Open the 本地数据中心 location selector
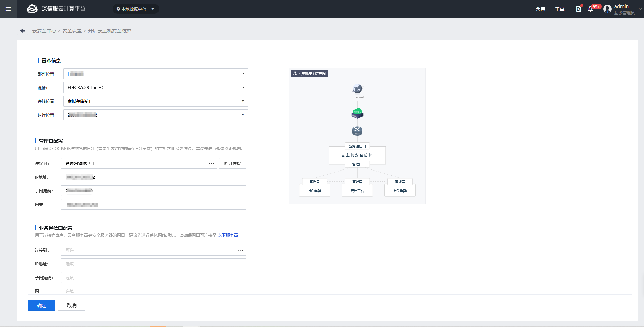 point(136,9)
